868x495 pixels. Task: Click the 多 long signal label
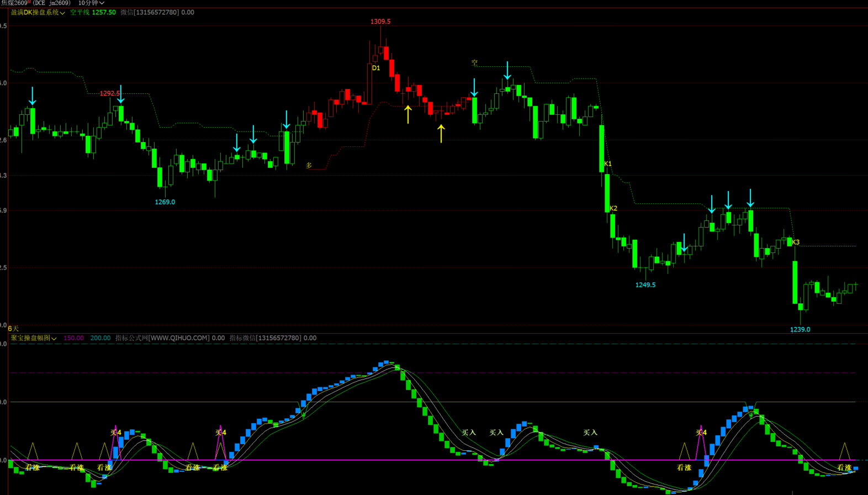click(x=309, y=165)
